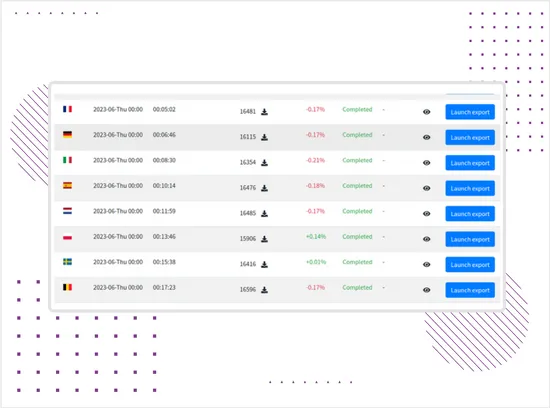Download the Germany row file 16115

click(x=264, y=137)
